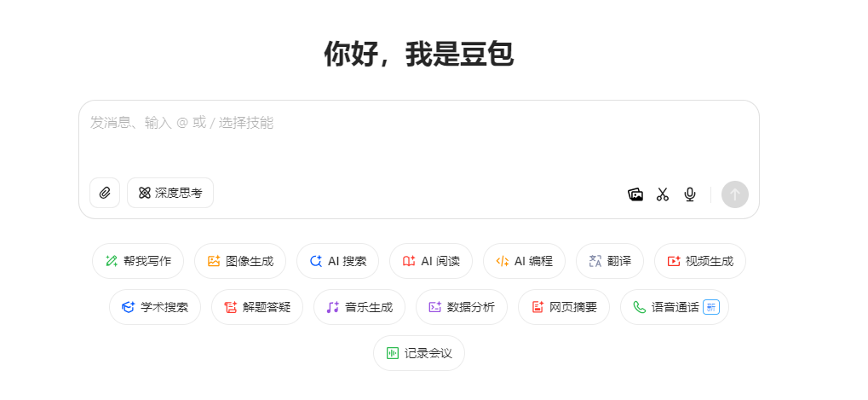Toggle 深度思考 deep thinking mode
Viewport: 868px width, 400px height.
click(170, 193)
